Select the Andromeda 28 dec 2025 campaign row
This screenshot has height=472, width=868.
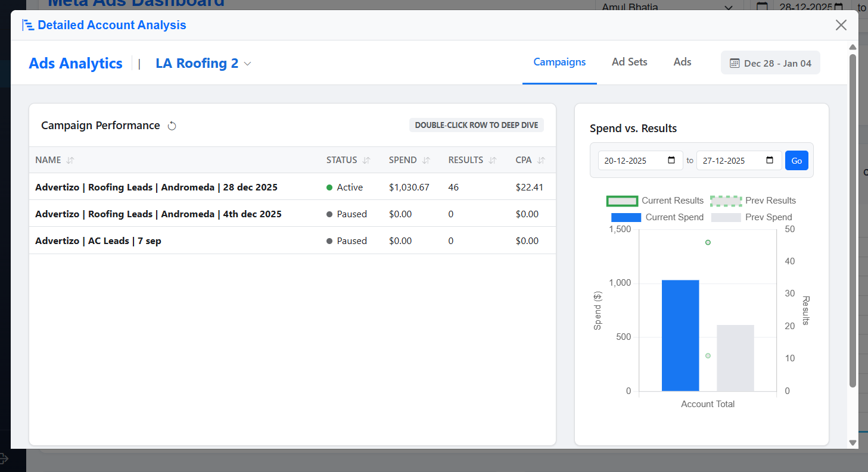click(156, 187)
